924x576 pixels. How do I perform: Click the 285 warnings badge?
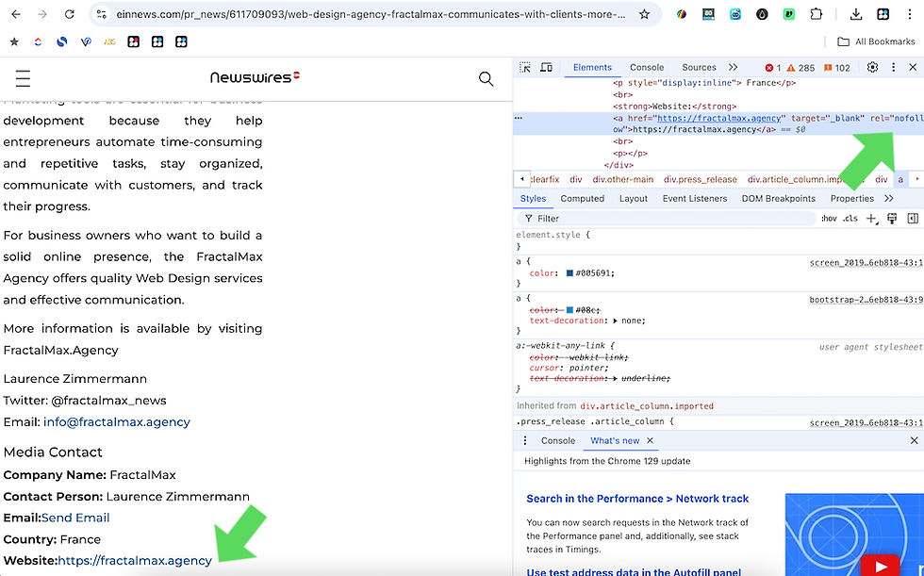click(800, 68)
